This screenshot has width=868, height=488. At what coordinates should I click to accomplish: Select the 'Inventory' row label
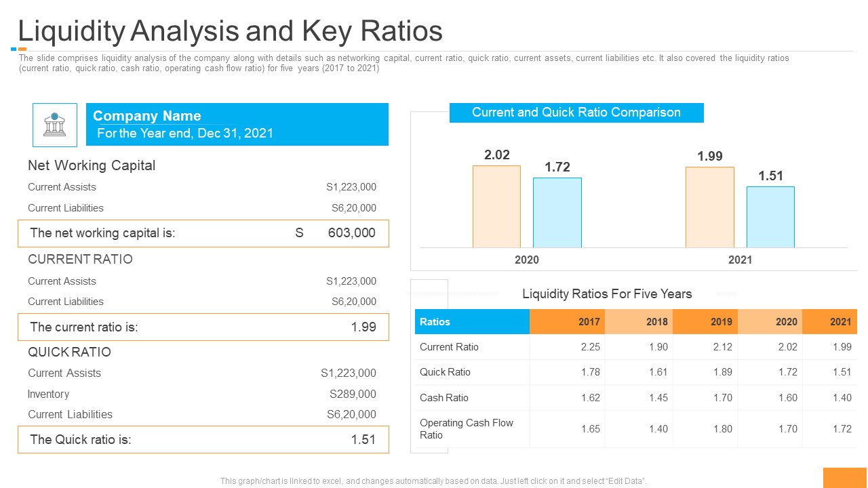(x=48, y=394)
